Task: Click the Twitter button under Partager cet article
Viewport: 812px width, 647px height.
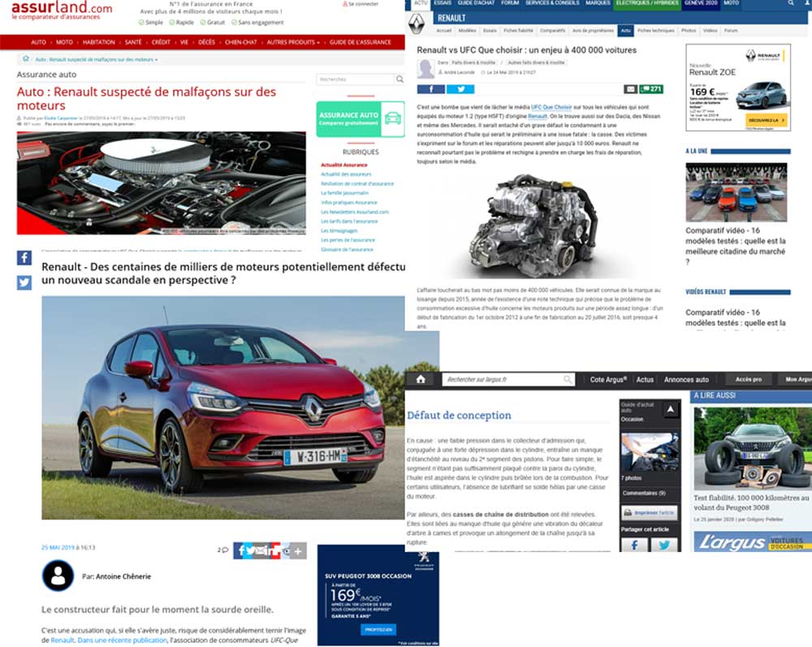Action: [664, 545]
